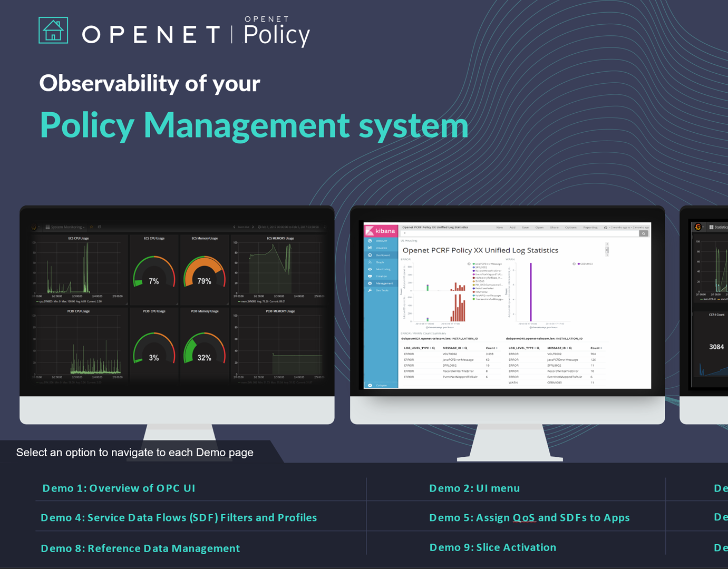The width and height of the screenshot is (728, 569).
Task: Open Grafana time range Feb 1 to Feb 5
Action: [x=288, y=227]
